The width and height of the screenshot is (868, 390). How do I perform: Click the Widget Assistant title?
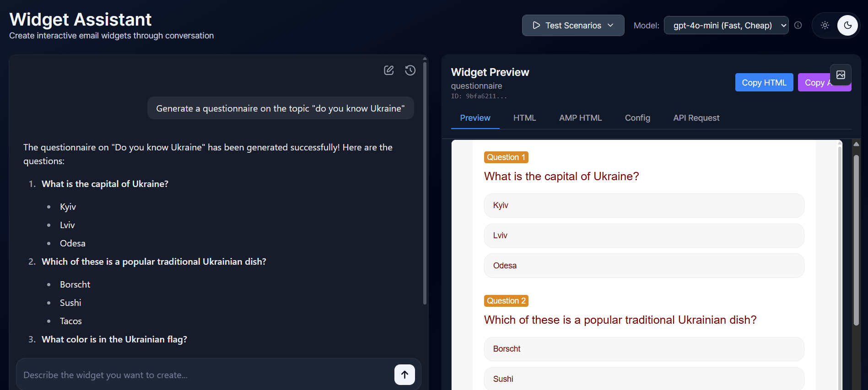pyautogui.click(x=81, y=19)
